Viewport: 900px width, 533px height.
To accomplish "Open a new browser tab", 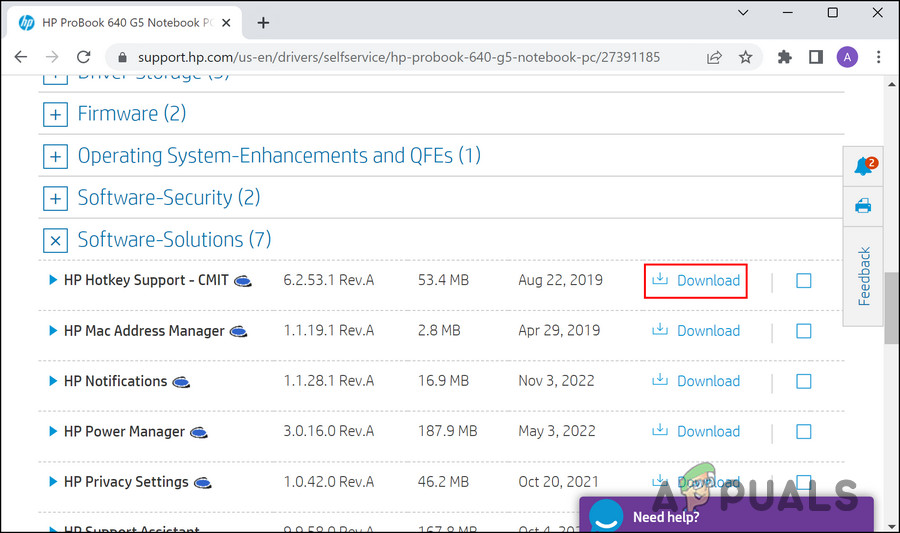I will tap(264, 22).
